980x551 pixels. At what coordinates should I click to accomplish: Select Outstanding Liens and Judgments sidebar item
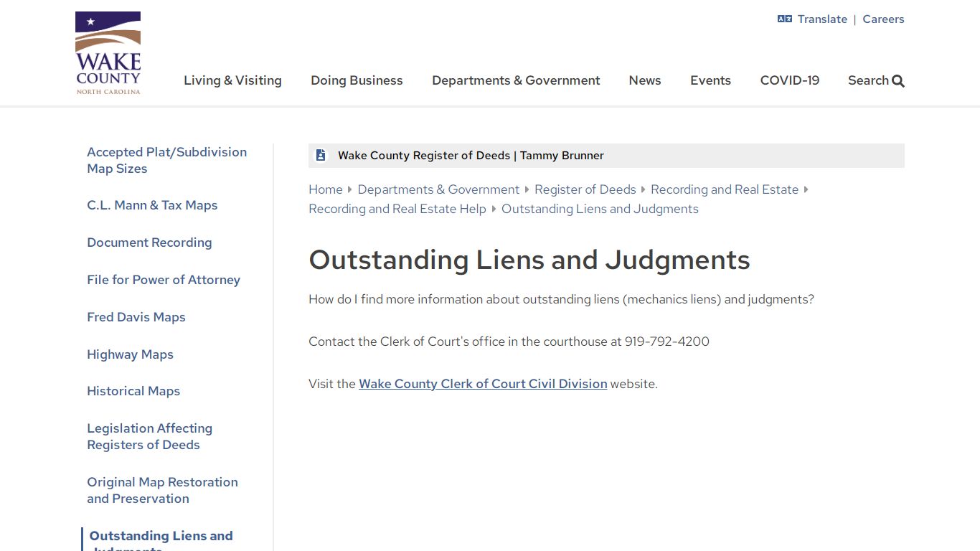tap(161, 541)
